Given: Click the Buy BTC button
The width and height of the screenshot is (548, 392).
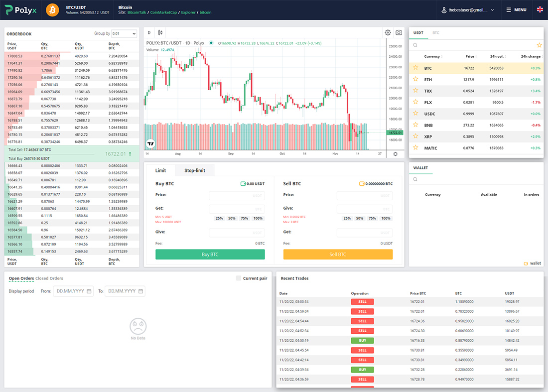Looking at the screenshot, I should 210,254.
